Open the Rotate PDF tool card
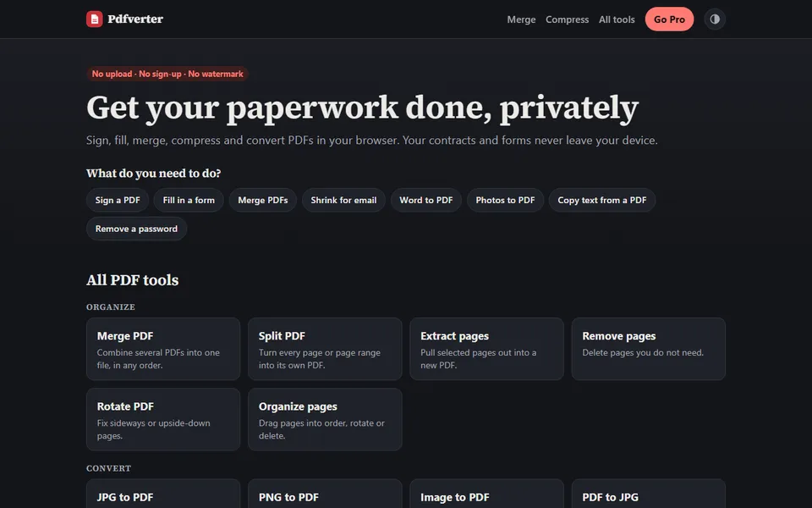The image size is (812, 508). [163, 419]
